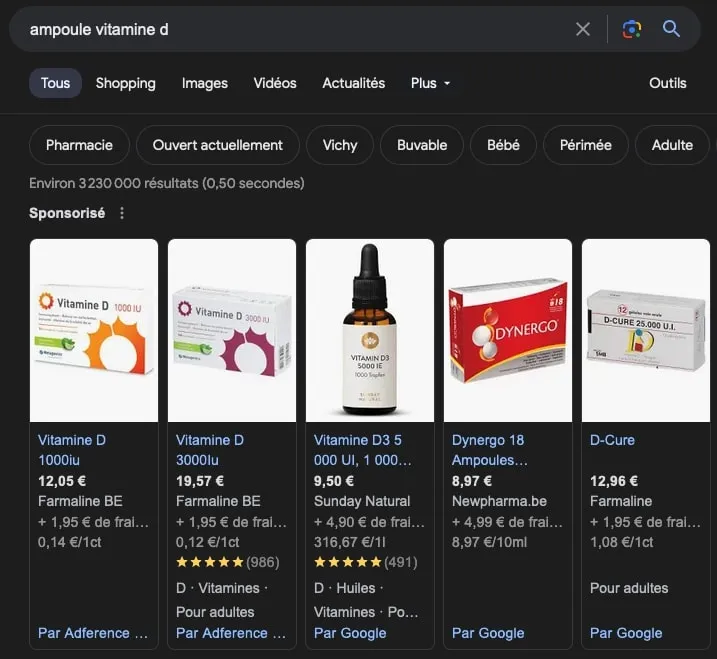Click 'D · Huiles ·' category text
Image resolution: width=717 pixels, height=659 pixels.
coord(348,588)
